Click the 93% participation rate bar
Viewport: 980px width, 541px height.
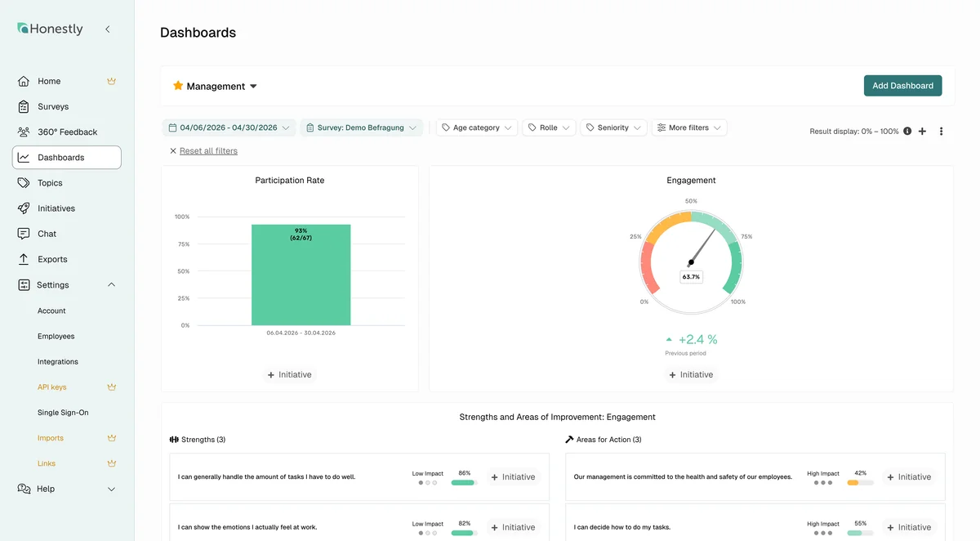pos(301,275)
